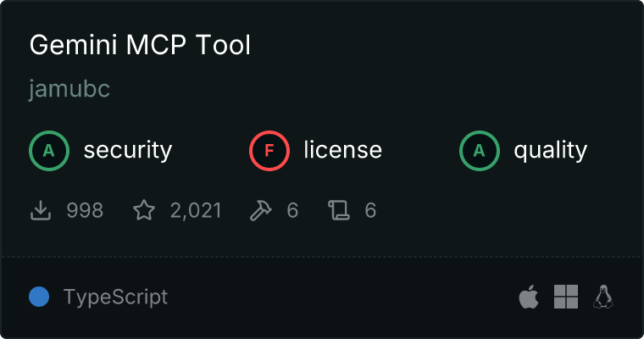Click the 998 downloads count

pyautogui.click(x=85, y=210)
